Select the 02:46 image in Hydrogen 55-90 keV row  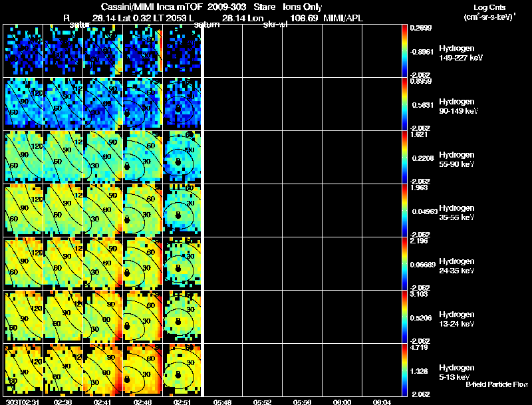(x=143, y=158)
